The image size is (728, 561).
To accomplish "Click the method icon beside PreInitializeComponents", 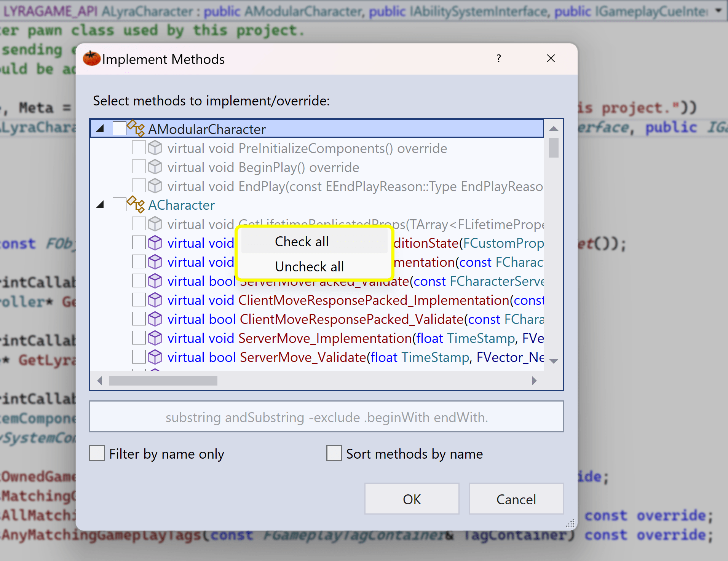I will coord(155,148).
